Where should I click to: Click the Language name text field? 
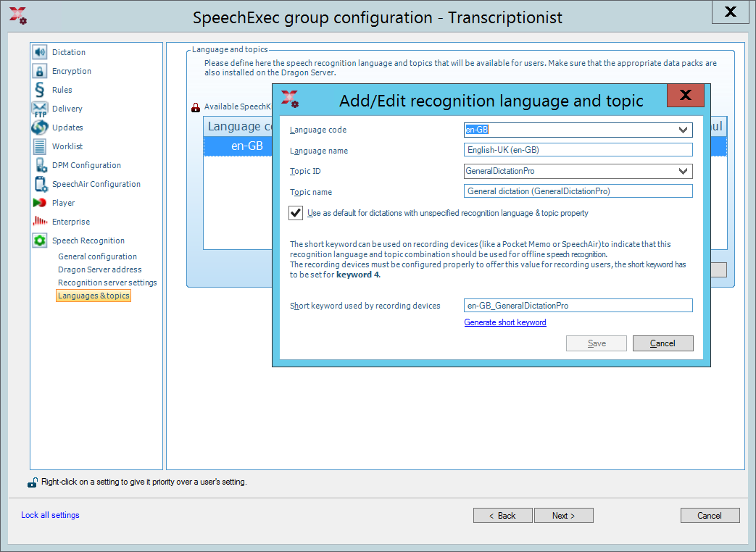(x=578, y=150)
